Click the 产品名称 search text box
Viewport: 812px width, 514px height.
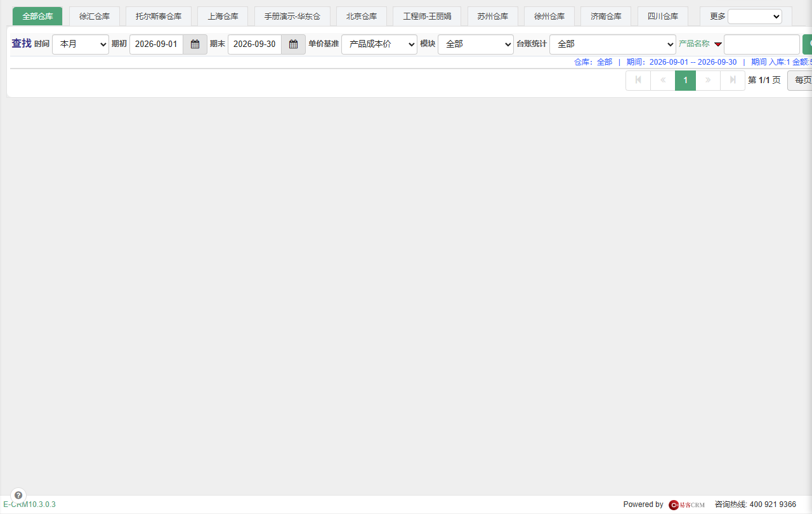tap(762, 44)
